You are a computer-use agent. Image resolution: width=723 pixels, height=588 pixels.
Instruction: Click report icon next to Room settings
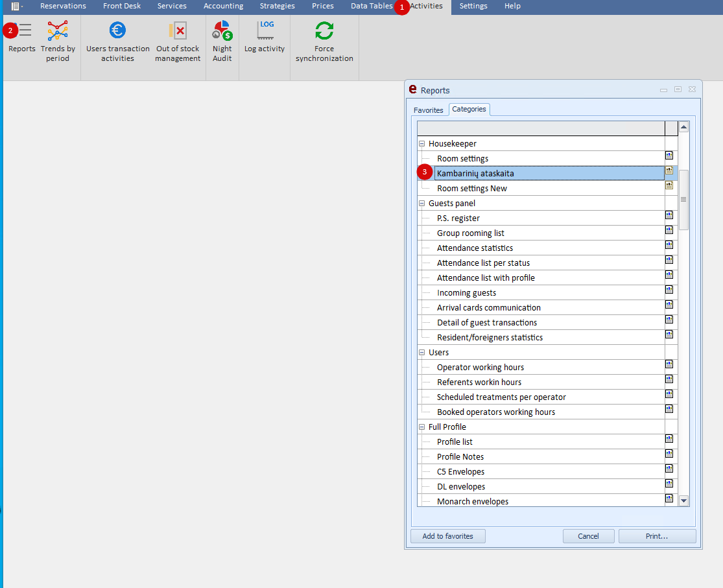tap(669, 156)
